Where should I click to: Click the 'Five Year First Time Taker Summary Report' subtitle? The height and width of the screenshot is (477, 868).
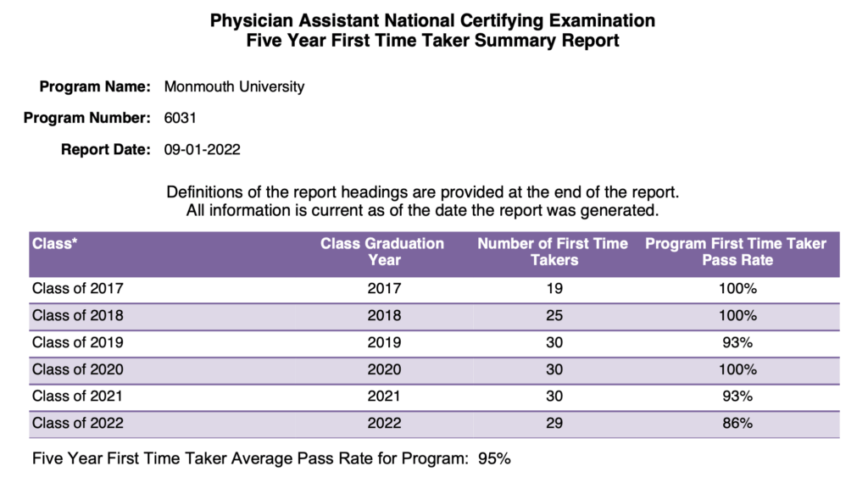tap(432, 40)
